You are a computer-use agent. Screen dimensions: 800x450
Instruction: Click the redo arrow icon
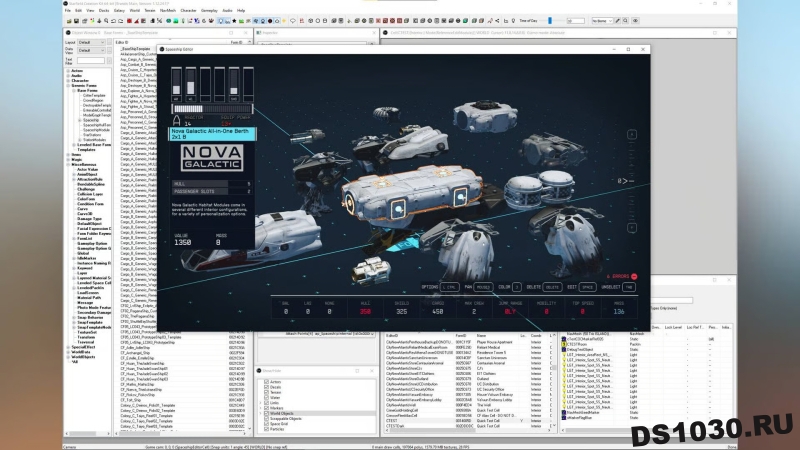click(x=120, y=21)
